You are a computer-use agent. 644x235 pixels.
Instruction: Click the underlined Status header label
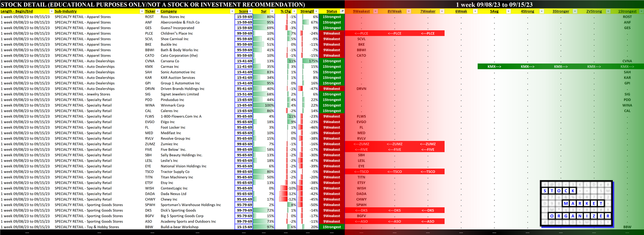[x=332, y=11]
